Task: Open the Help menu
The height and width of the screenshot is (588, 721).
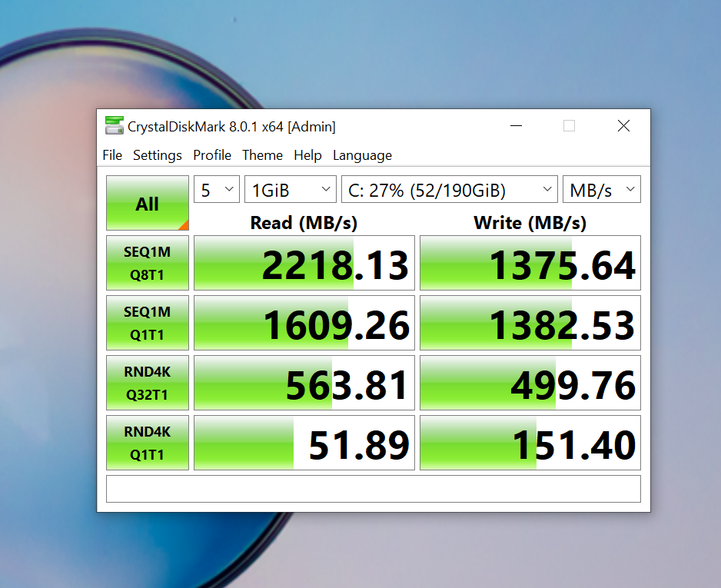Action: (307, 155)
